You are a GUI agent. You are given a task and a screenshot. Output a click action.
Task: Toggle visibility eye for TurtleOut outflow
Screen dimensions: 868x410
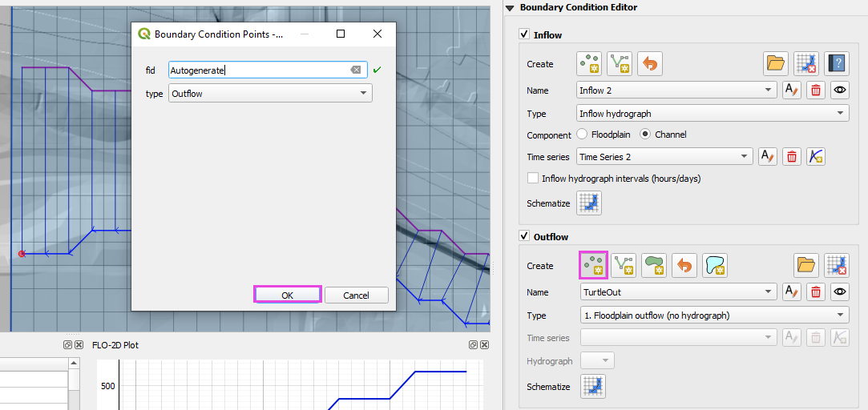pyautogui.click(x=839, y=292)
